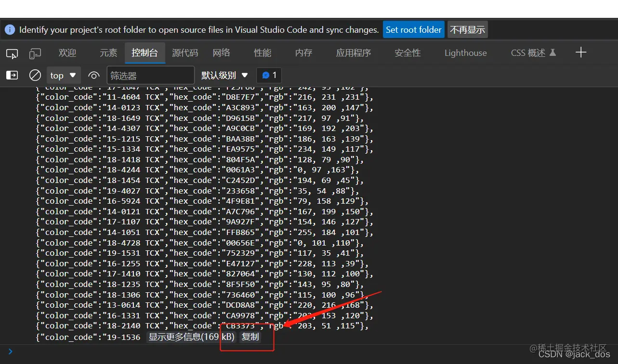This screenshot has width=618, height=364.
Task: Click console line with 16-1255 TCX
Action: pyautogui.click(x=202, y=263)
